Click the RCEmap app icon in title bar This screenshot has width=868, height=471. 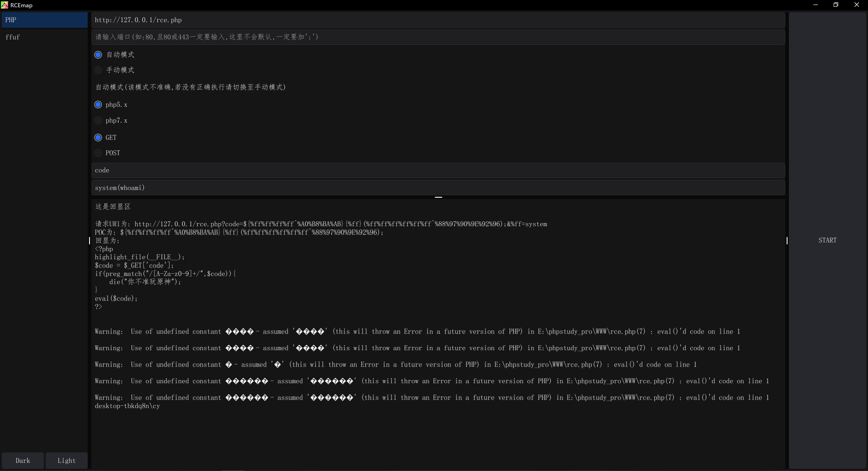[5, 5]
